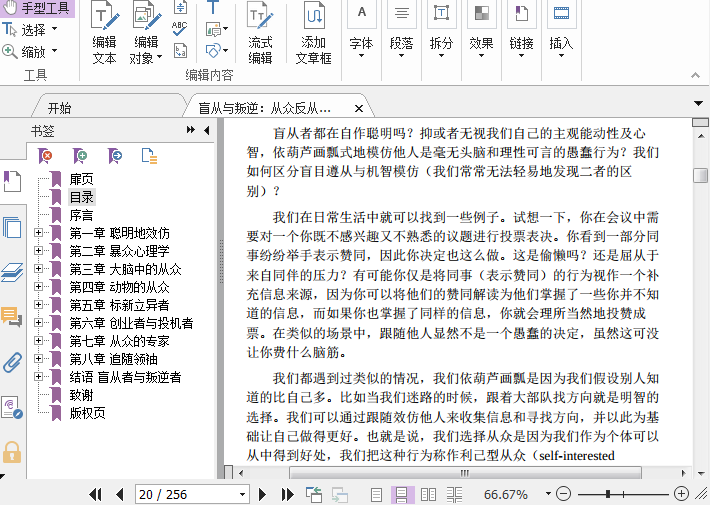This screenshot has height=505, width=710.
Task: Open the Bookmarks sidebar panel icon
Action: [12, 181]
